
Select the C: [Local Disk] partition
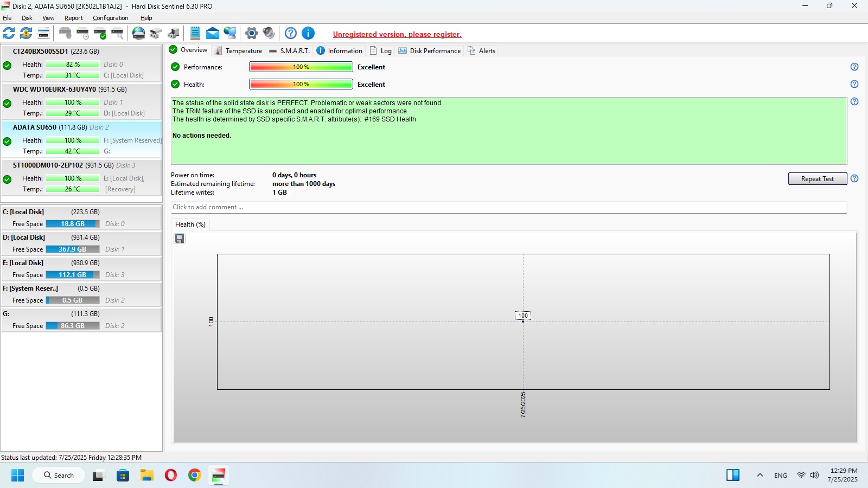[x=81, y=217]
